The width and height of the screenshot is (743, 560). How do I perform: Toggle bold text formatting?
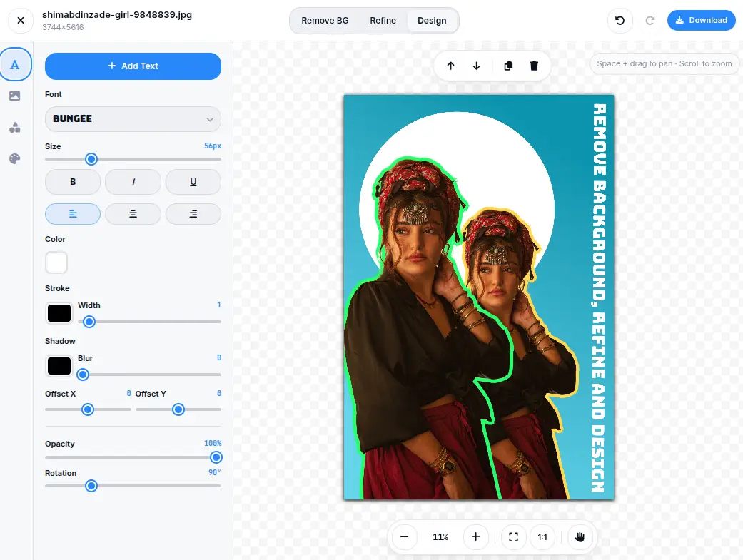point(73,182)
